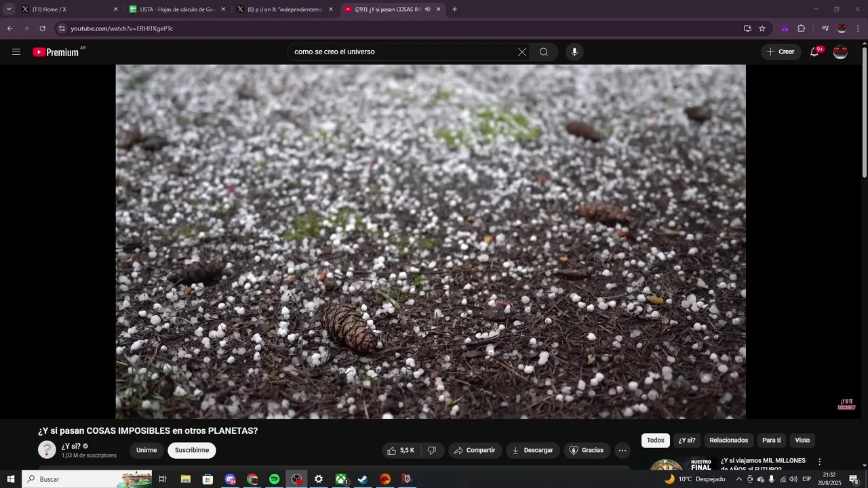Screen dimensions: 868x488
Task: Open Task View on taskbar
Action: pyautogui.click(x=163, y=479)
